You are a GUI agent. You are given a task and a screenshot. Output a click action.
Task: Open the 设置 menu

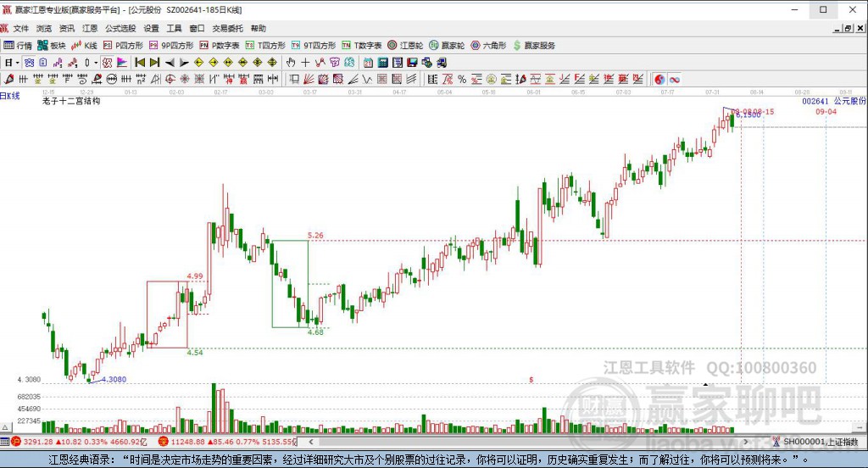pos(151,28)
